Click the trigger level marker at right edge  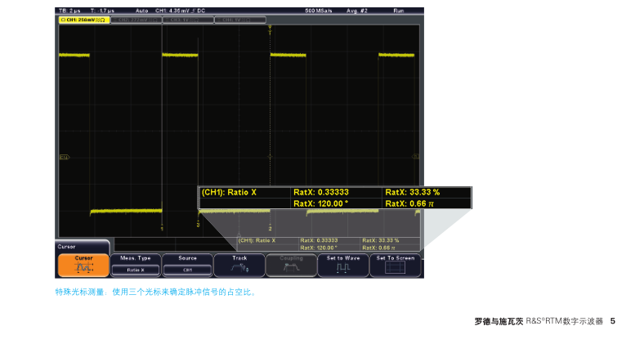point(416,156)
